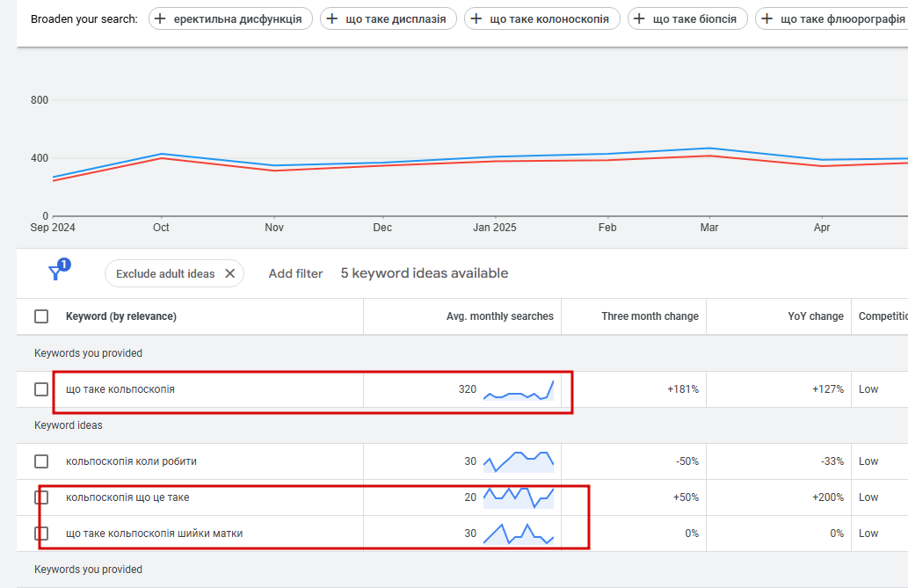Image resolution: width=908 pixels, height=588 pixels.
Task: Click the 'Exclude adult ideas' filter chip
Action: coord(165,273)
